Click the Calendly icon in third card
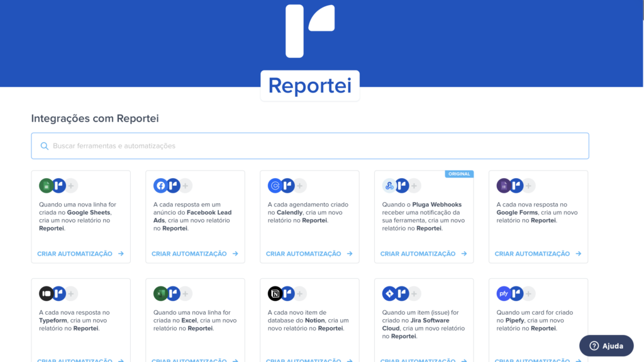This screenshot has width=644, height=362. pyautogui.click(x=275, y=186)
